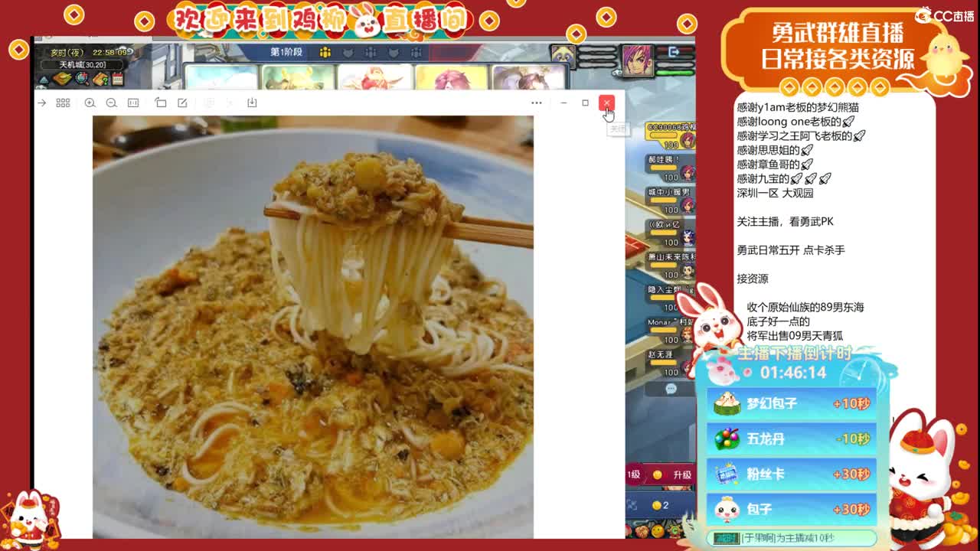Click the 升级 upgrade button
Screen dimensions: 980x551
tap(682, 475)
